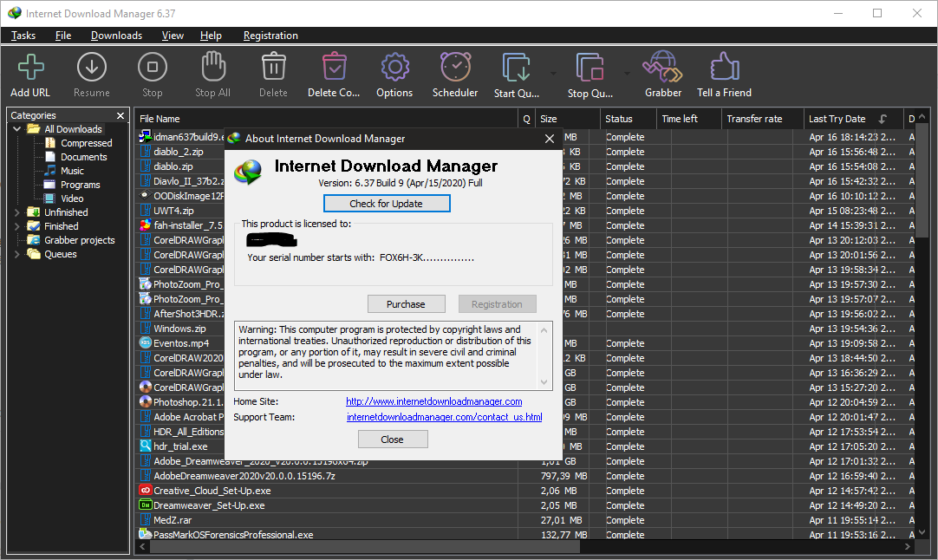The image size is (938, 560).
Task: Click the Delete trash icon
Action: click(273, 67)
